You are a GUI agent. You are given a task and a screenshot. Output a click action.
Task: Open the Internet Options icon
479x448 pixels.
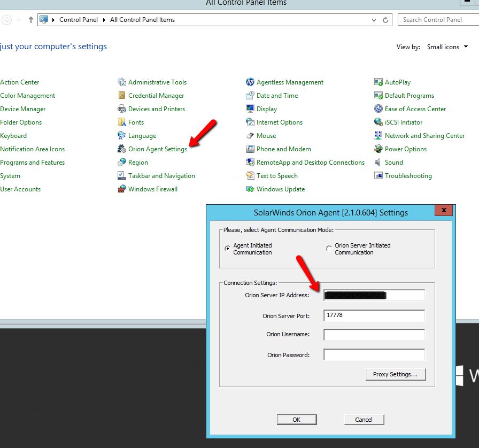[x=250, y=122]
